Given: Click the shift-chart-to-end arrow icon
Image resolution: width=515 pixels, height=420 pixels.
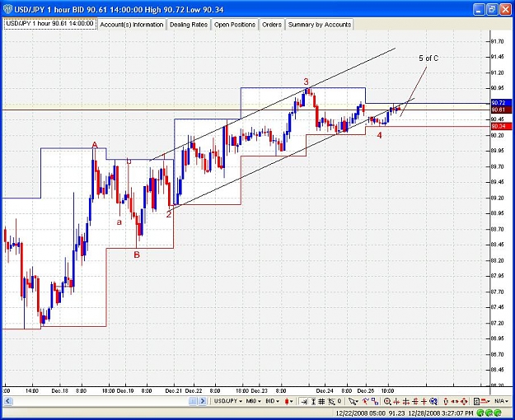Looking at the screenshot, I should 304,401.
